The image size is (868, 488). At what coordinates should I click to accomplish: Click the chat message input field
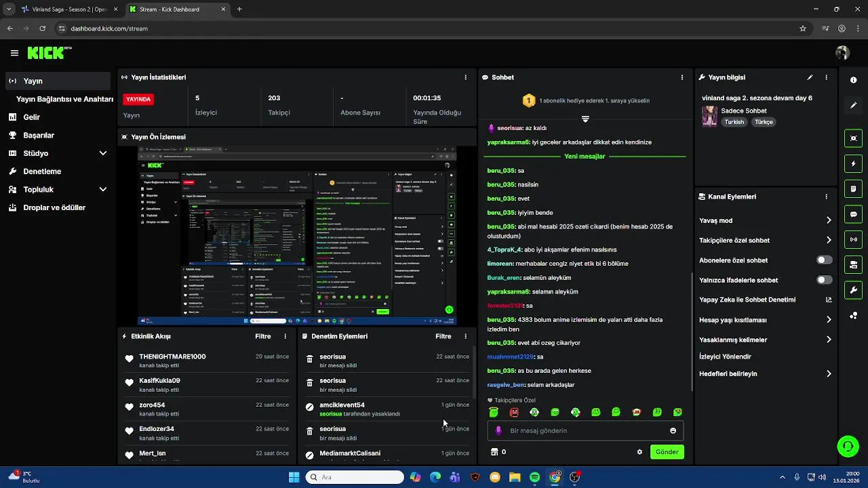(585, 430)
